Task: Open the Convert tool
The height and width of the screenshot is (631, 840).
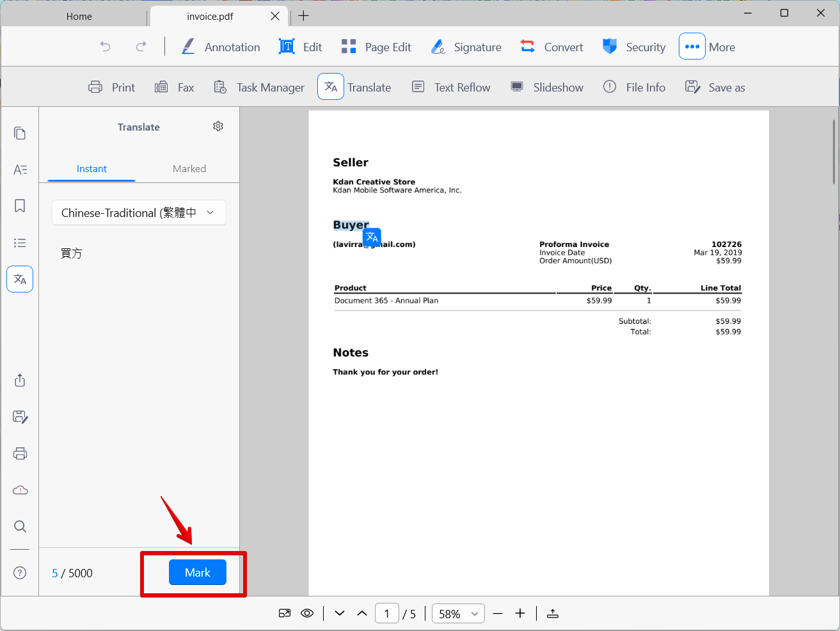Action: [x=551, y=47]
